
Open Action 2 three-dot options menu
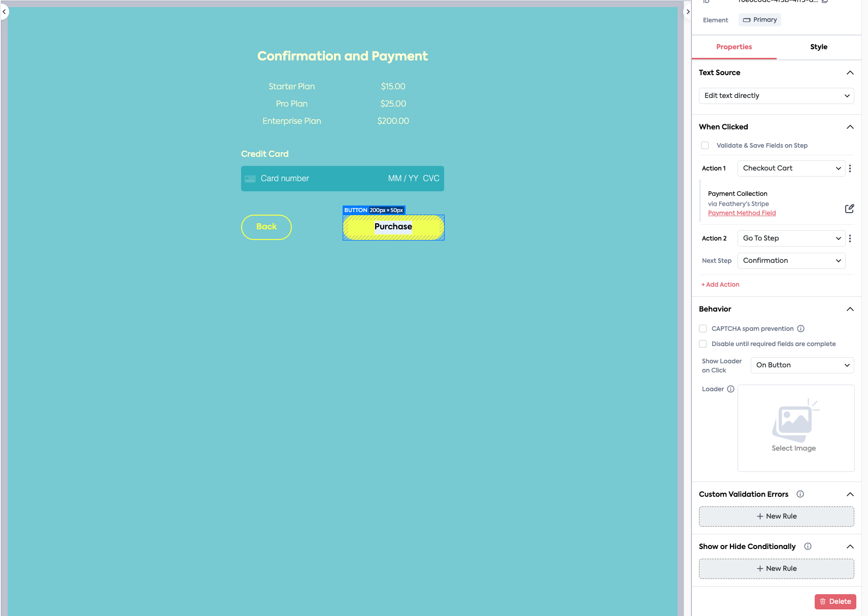(850, 238)
